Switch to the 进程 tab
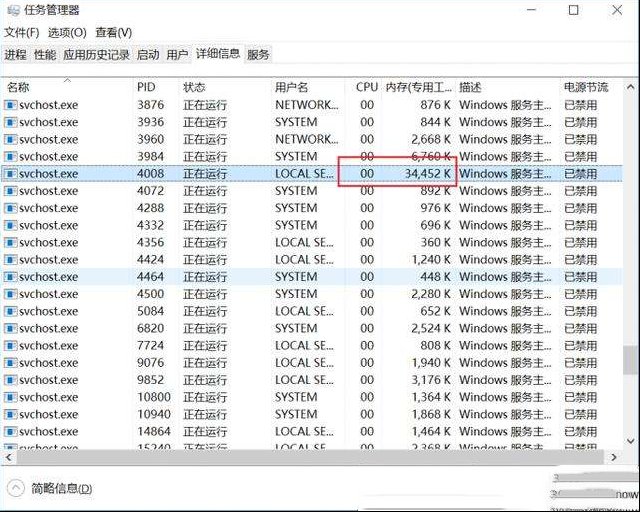The height and width of the screenshot is (512, 640). tap(16, 54)
